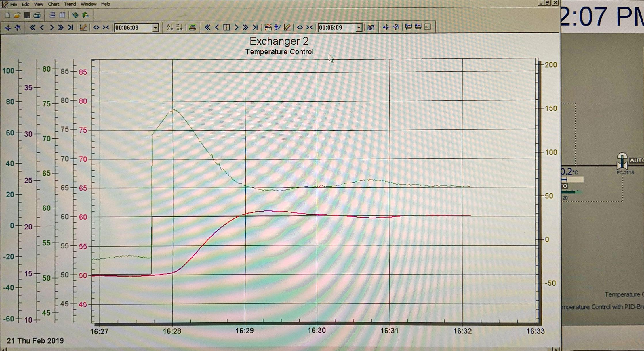This screenshot has width=644, height=351.
Task: Tile windows horizontally using stacked rows icon
Action: (52, 15)
